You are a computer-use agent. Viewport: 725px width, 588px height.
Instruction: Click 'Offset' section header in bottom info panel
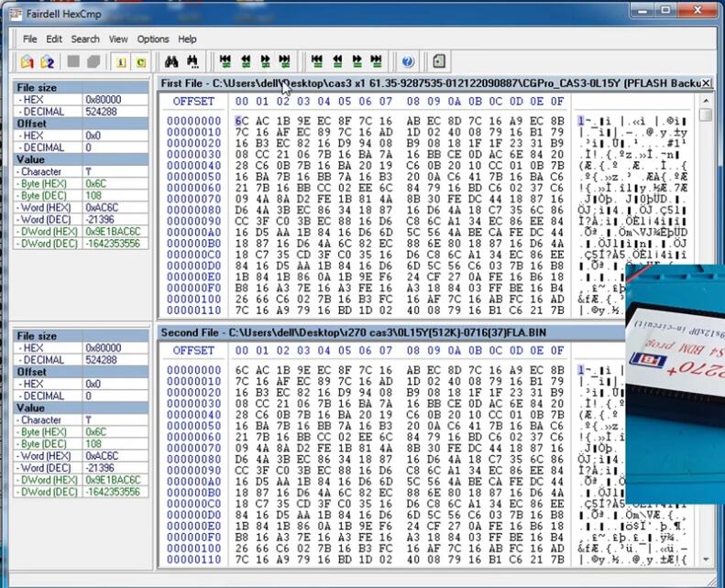click(81, 372)
